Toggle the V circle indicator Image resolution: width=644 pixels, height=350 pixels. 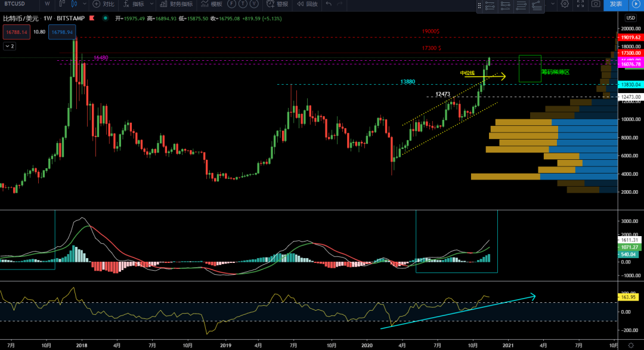tap(255, 4)
